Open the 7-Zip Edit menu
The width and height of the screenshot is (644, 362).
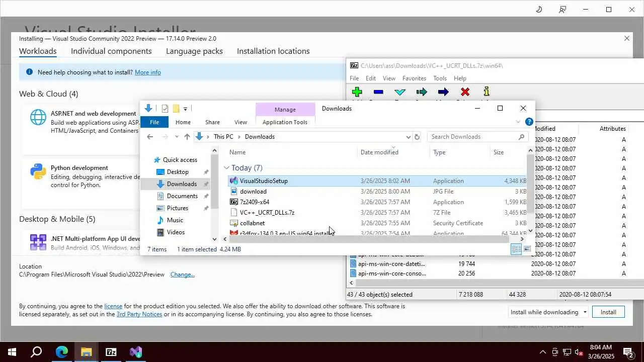[371, 78]
